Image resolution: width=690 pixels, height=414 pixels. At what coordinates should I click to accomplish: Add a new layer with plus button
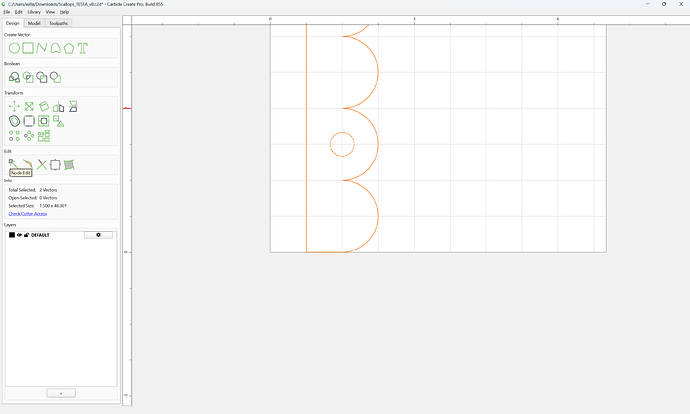61,393
